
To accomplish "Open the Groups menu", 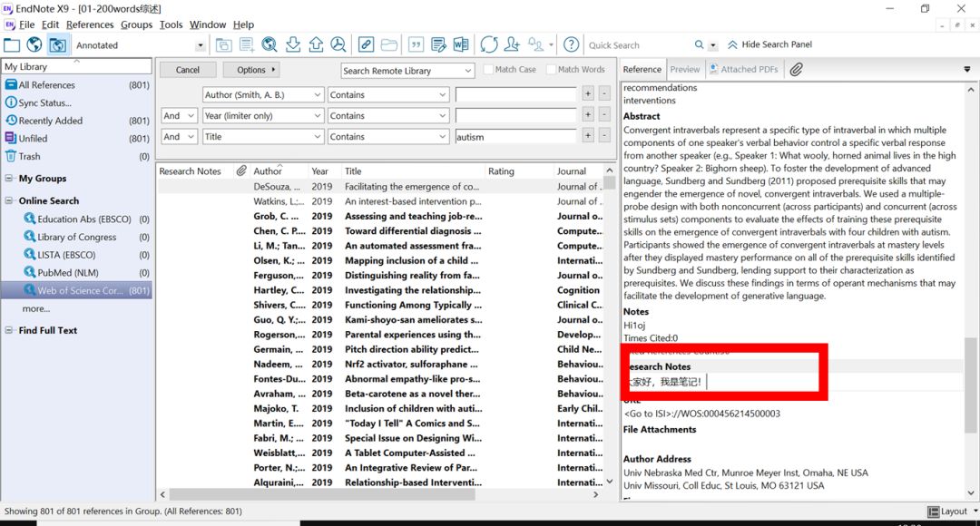I will click(136, 24).
